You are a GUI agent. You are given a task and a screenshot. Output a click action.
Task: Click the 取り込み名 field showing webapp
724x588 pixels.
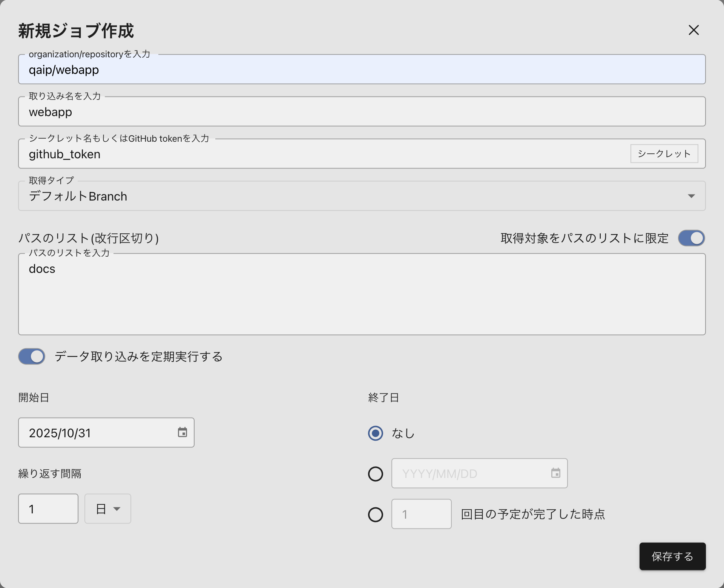(x=264, y=112)
